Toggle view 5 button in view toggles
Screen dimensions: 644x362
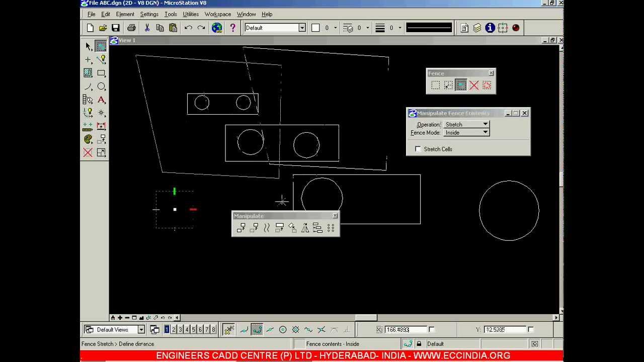[x=193, y=329]
